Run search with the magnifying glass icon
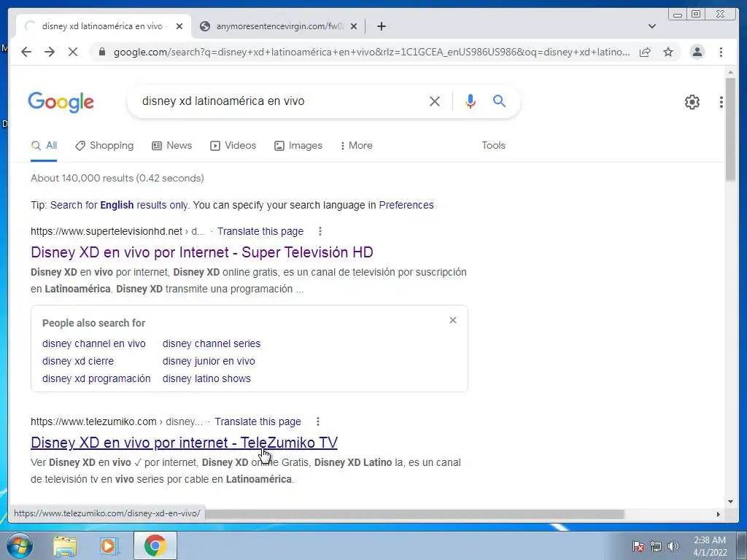This screenshot has width=747, height=560. (499, 101)
